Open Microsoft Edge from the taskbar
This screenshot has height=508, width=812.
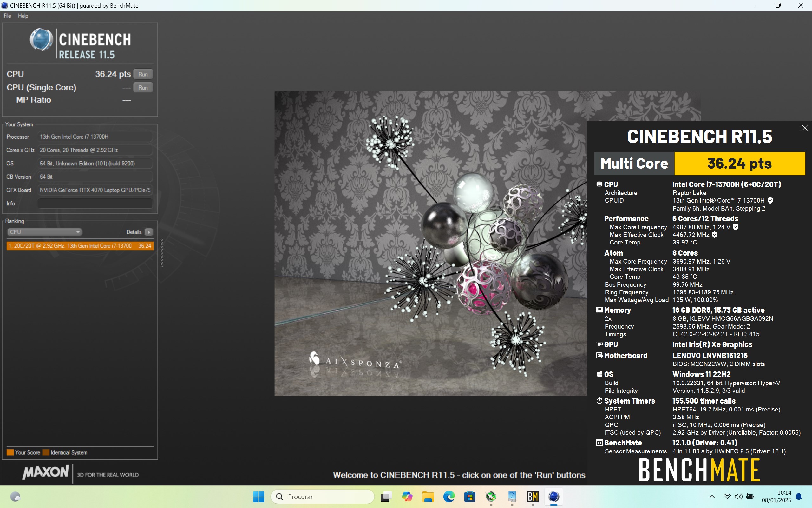(x=449, y=497)
